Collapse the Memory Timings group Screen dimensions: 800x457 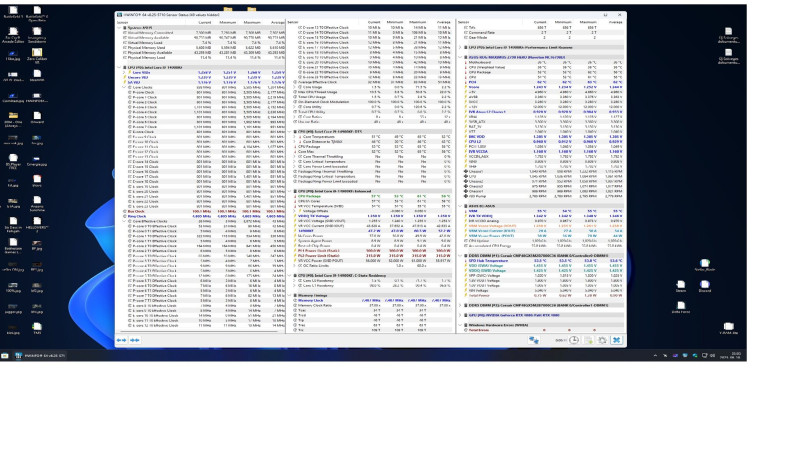[290, 295]
